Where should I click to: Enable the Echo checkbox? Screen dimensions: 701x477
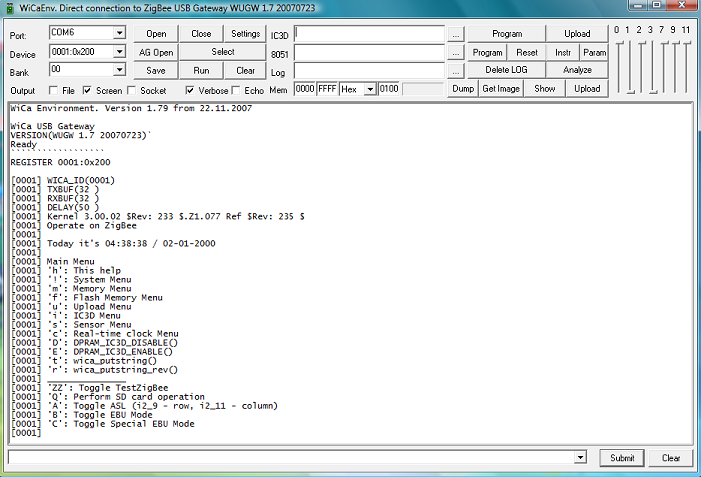coord(236,90)
